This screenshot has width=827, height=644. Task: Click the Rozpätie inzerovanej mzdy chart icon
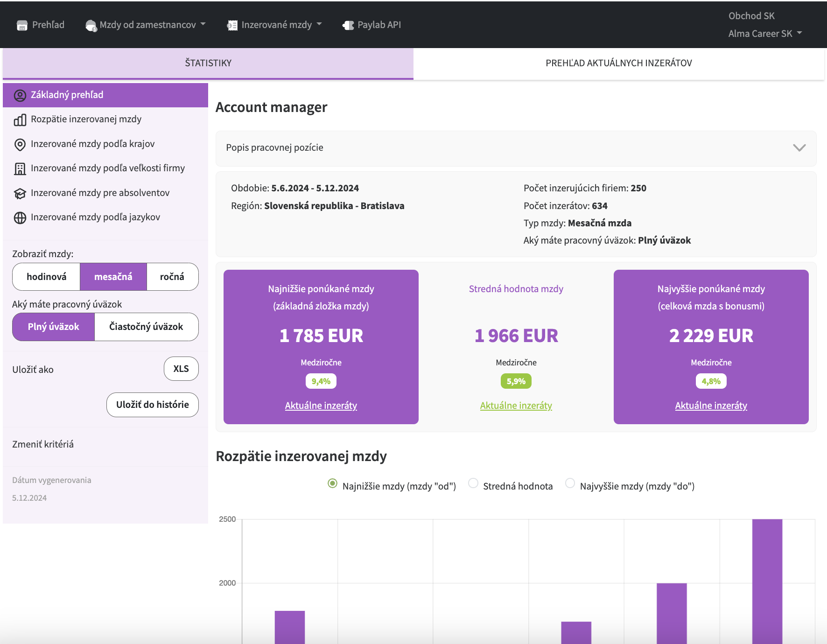[x=20, y=120]
